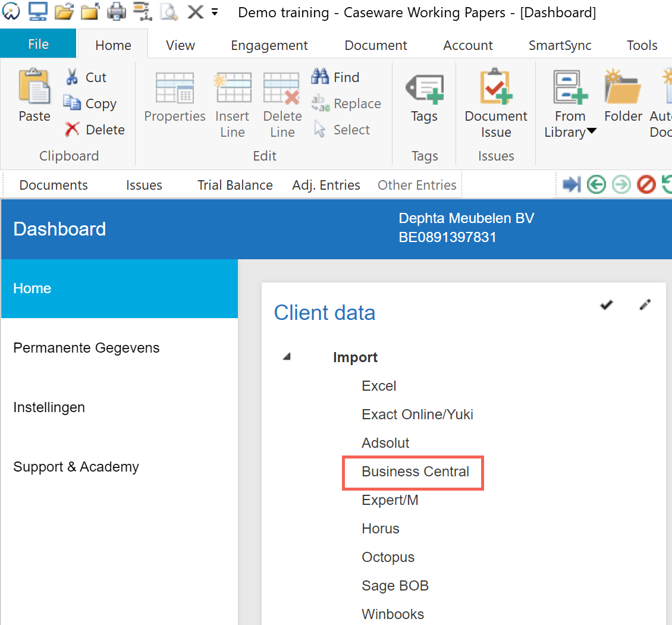Switch to Other Entries view
This screenshot has width=672, height=625.
tap(417, 185)
